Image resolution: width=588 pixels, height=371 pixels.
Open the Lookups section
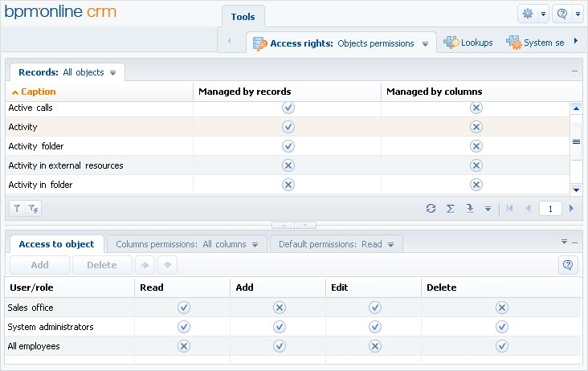[x=468, y=43]
